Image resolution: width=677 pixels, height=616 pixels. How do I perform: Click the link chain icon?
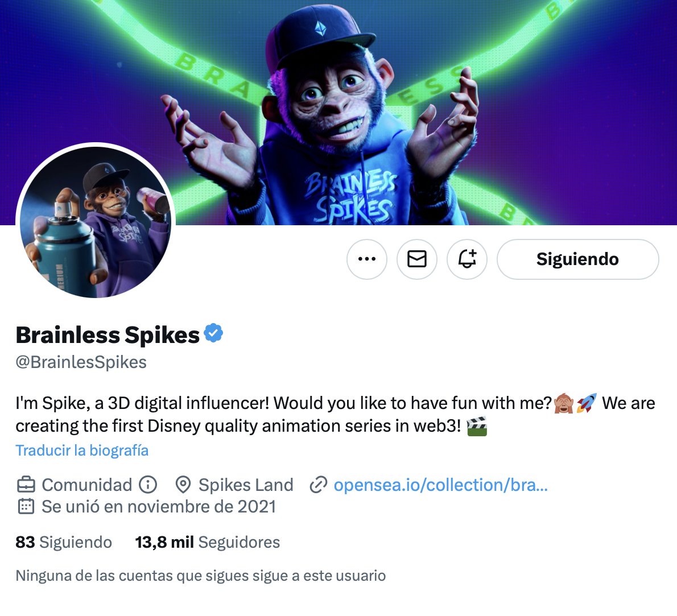(x=318, y=485)
